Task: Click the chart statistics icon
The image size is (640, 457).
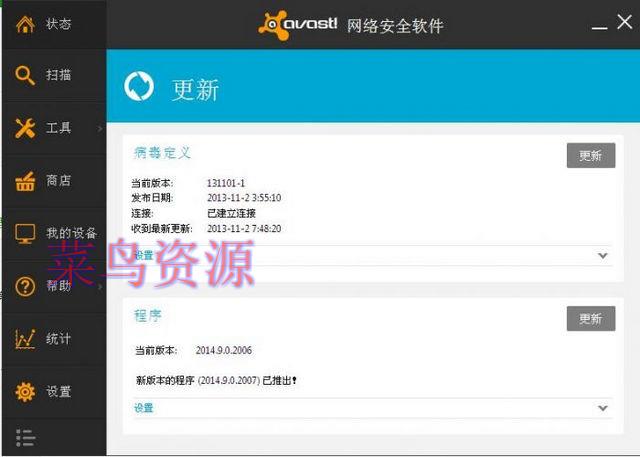Action: tap(25, 339)
